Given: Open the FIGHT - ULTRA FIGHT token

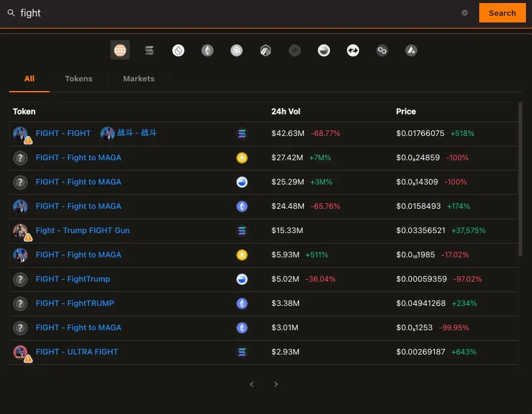Looking at the screenshot, I should coord(76,352).
